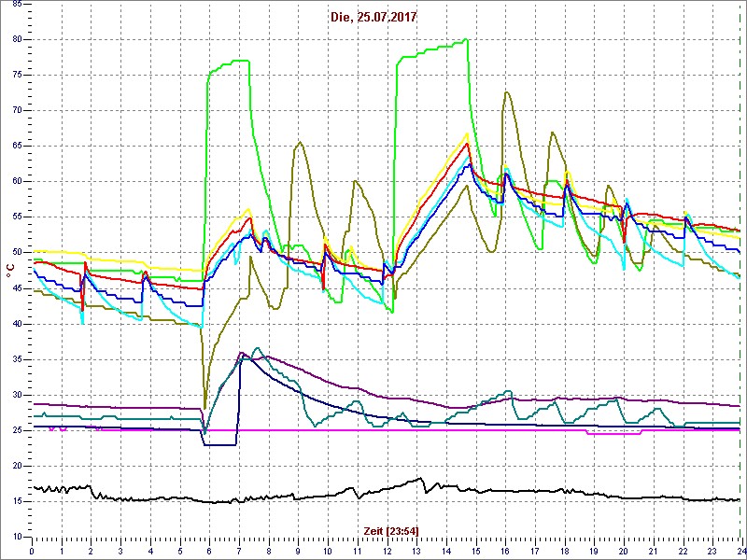Click the 55 value on the temperature axis
Image resolution: width=747 pixels, height=560 pixels.
tap(16, 217)
